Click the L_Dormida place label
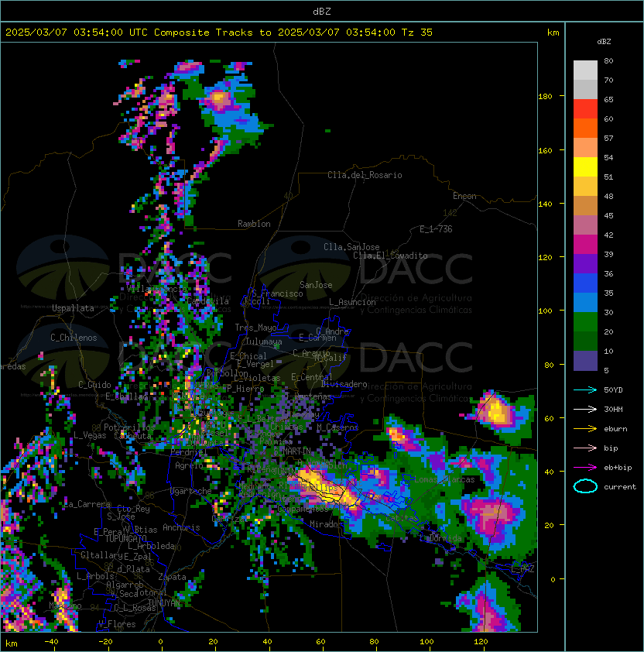The height and width of the screenshot is (652, 644). [x=440, y=538]
